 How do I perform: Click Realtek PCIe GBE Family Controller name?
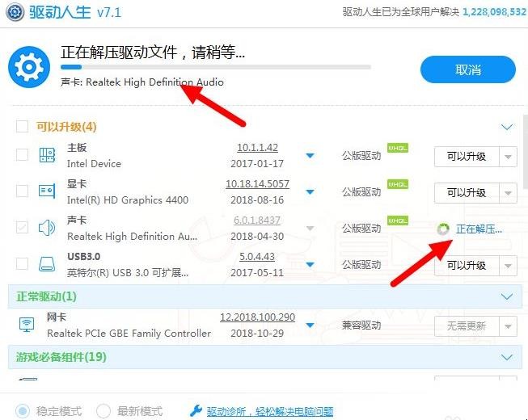(x=129, y=334)
